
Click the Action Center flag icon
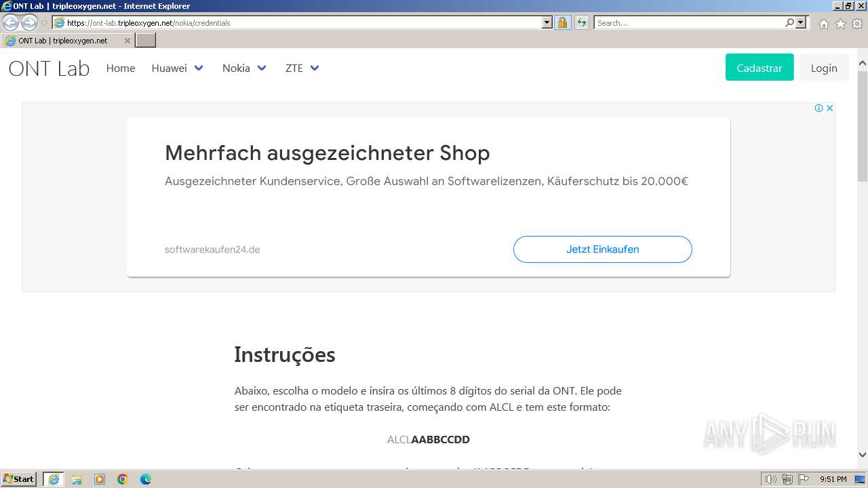pos(802,479)
